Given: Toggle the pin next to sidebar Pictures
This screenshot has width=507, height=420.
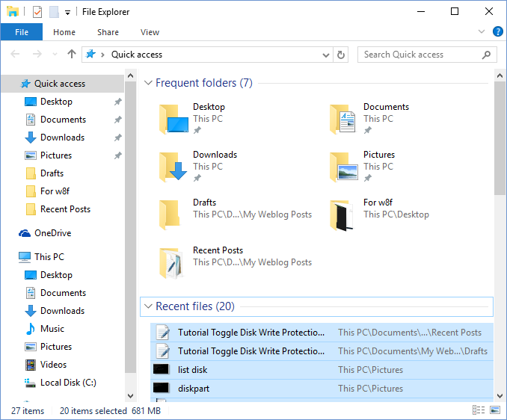Looking at the screenshot, I should [117, 155].
